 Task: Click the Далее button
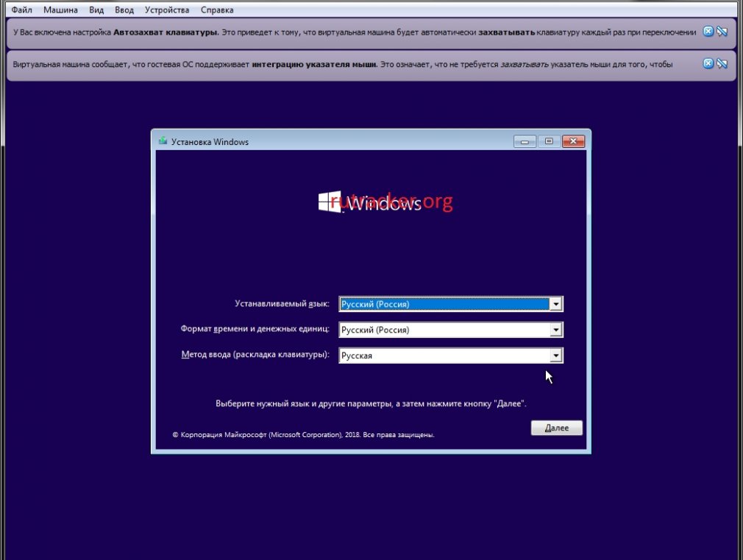pos(556,428)
